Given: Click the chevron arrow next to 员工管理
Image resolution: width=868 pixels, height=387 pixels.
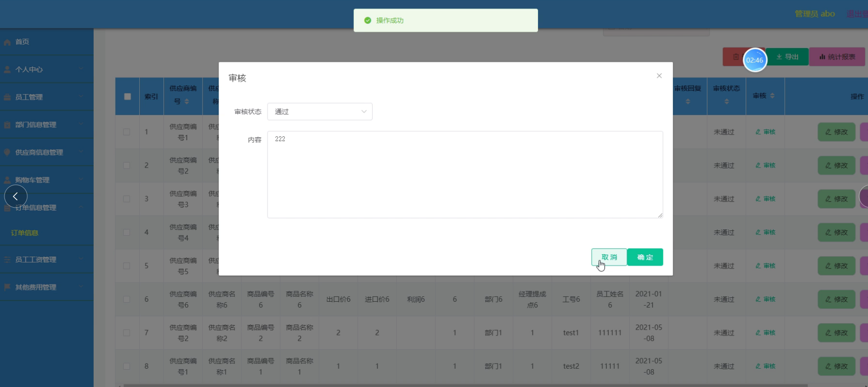Looking at the screenshot, I should (81, 97).
